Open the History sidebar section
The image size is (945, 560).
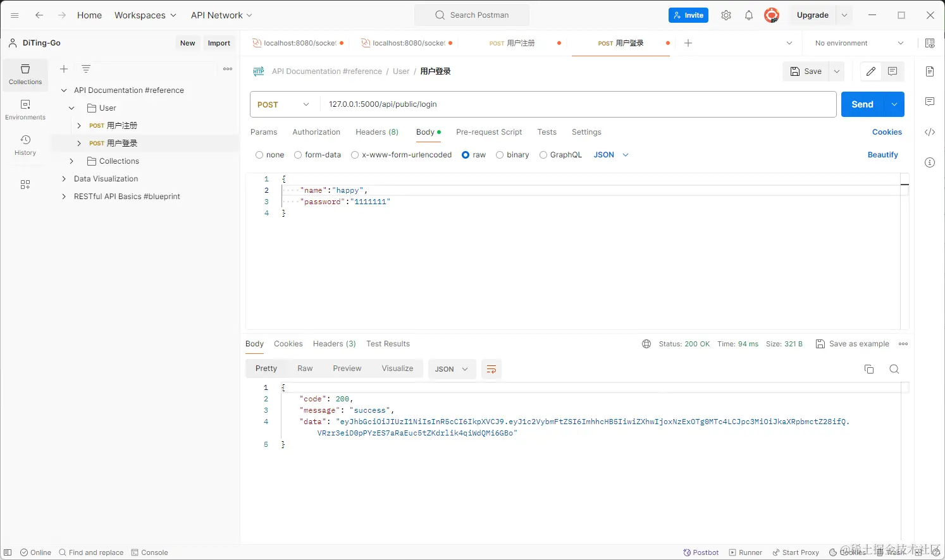(x=25, y=145)
